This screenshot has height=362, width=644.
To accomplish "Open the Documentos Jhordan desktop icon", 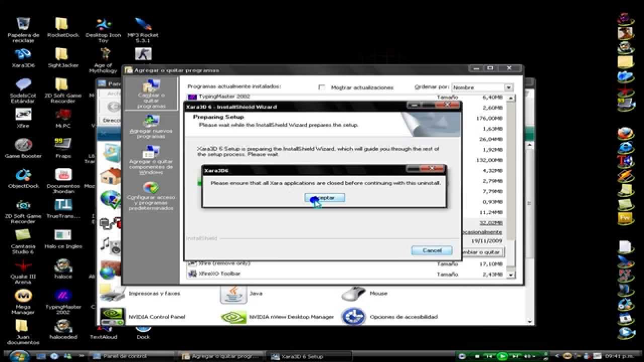I will tap(63, 181).
